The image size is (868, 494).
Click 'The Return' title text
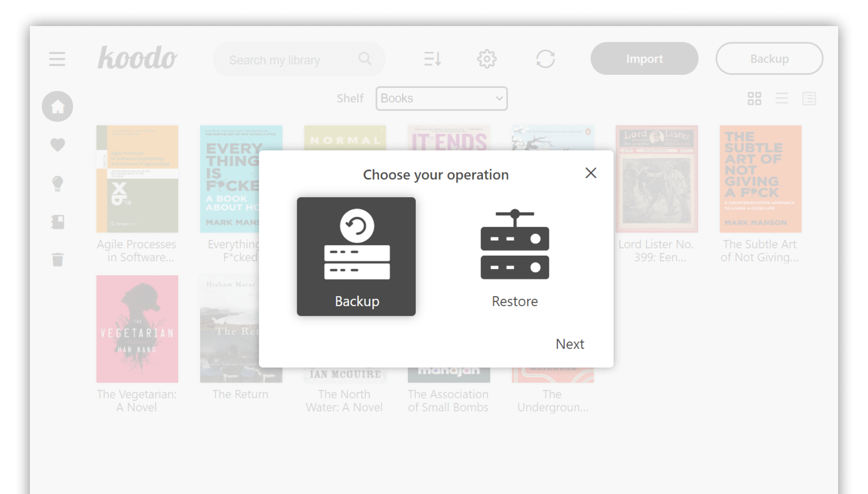tap(240, 394)
